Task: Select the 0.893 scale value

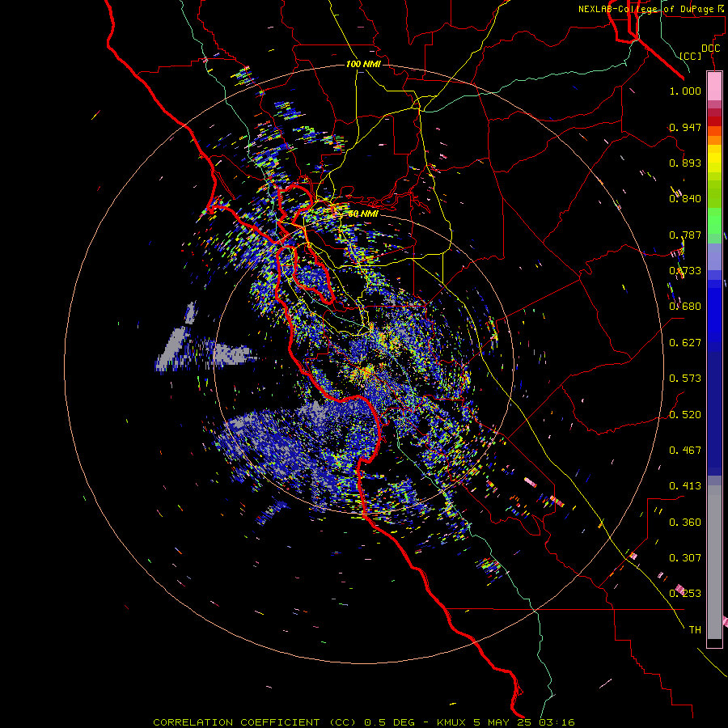Action: click(x=685, y=163)
